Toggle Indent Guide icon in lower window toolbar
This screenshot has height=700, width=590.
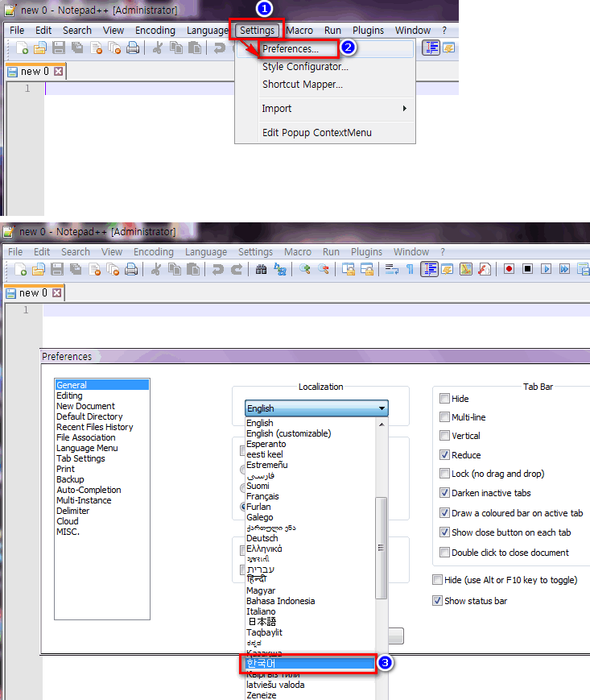pos(430,269)
